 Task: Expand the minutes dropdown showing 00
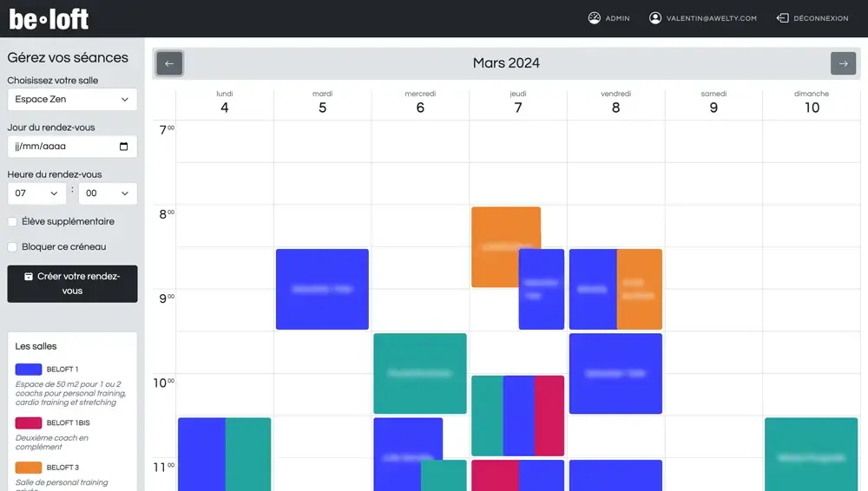(108, 193)
